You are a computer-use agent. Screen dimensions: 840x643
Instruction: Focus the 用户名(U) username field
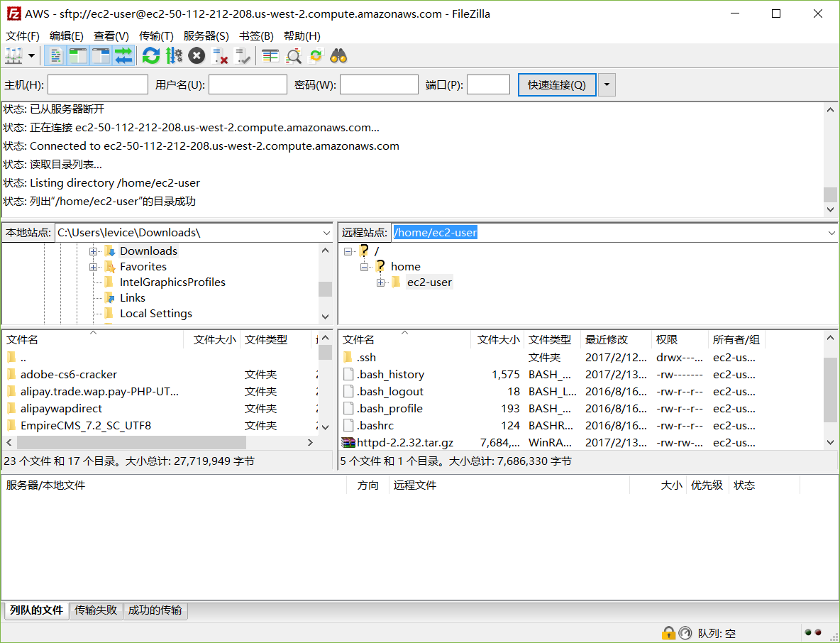click(x=248, y=84)
